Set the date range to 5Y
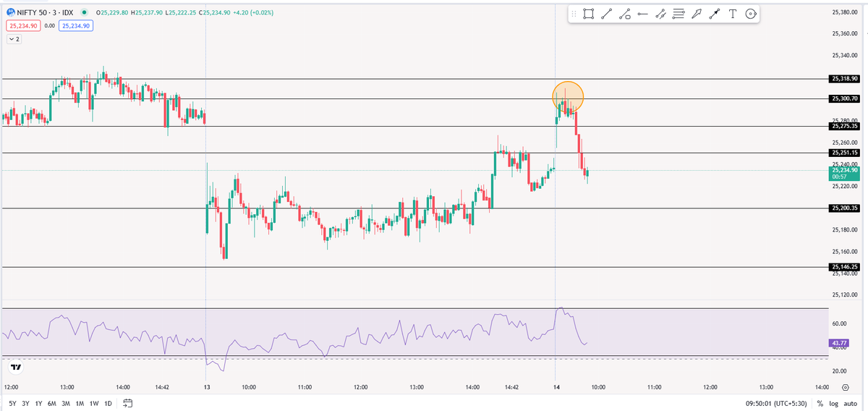The width and height of the screenshot is (868, 411). [11, 403]
